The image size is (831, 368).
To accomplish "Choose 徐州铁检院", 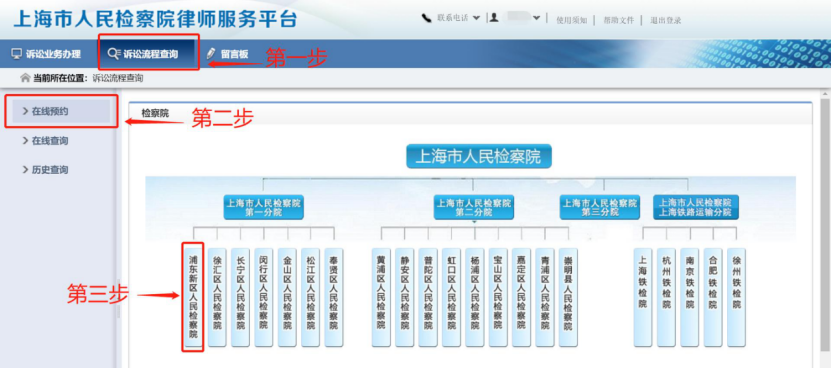I will coord(736,297).
